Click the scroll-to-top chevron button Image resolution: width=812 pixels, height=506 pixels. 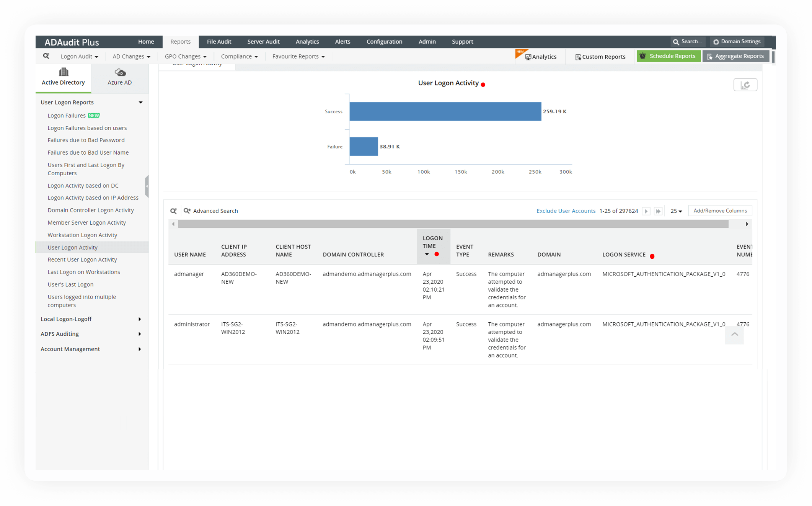coord(734,335)
